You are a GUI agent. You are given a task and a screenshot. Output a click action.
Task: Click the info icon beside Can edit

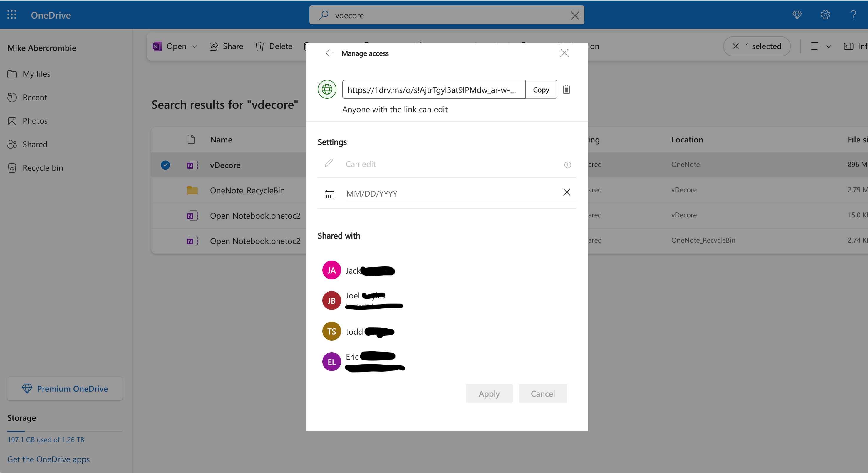[x=567, y=165]
